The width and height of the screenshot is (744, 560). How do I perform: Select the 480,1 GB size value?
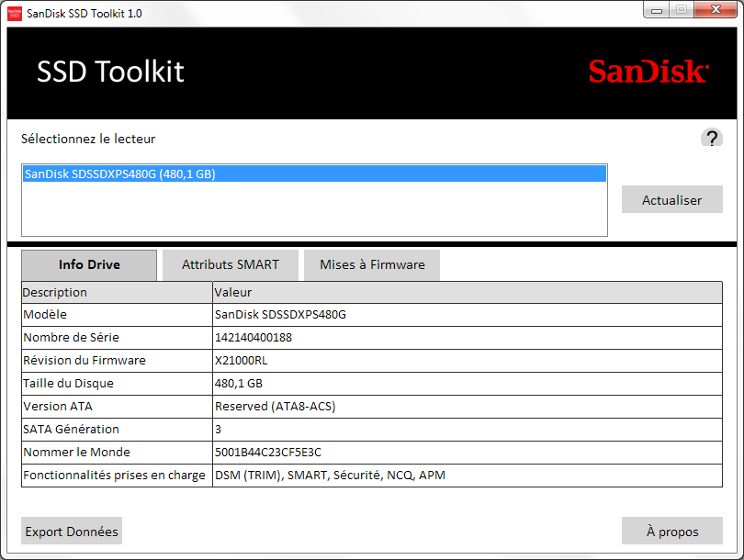[239, 383]
